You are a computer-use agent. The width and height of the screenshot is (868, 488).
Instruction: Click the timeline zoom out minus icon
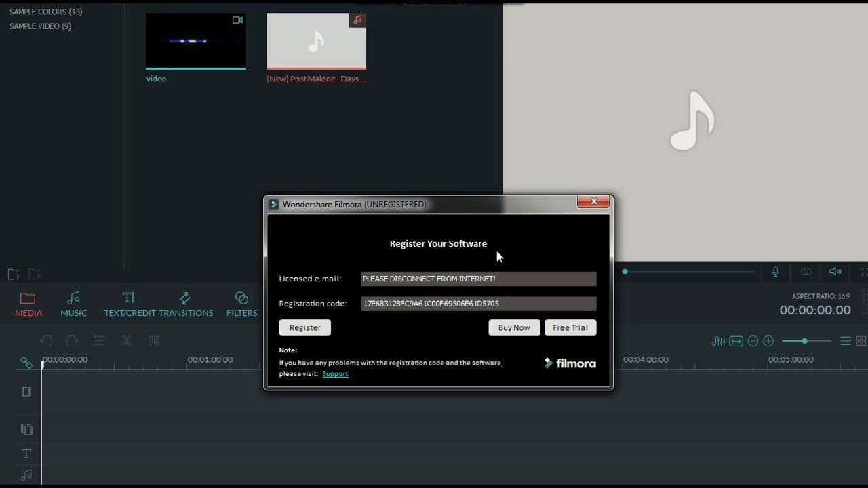[x=753, y=342]
